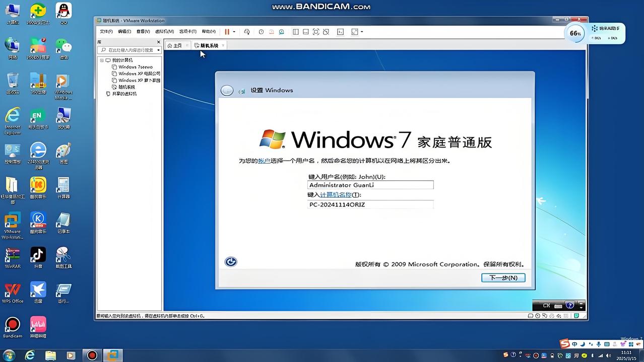Open the suspend button dropdown arrow
Viewport: 644px width, 362px height.
[x=234, y=31]
